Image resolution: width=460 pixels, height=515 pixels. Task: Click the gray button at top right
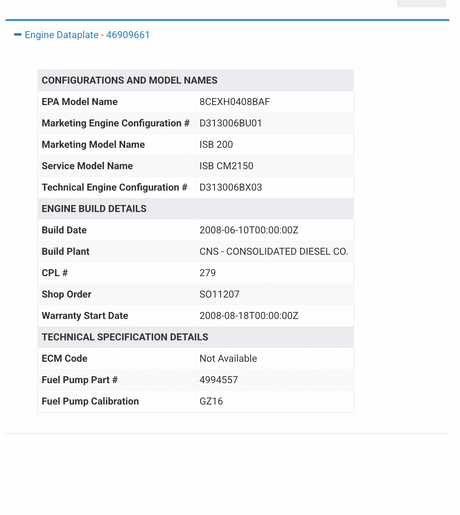tap(421, 3)
